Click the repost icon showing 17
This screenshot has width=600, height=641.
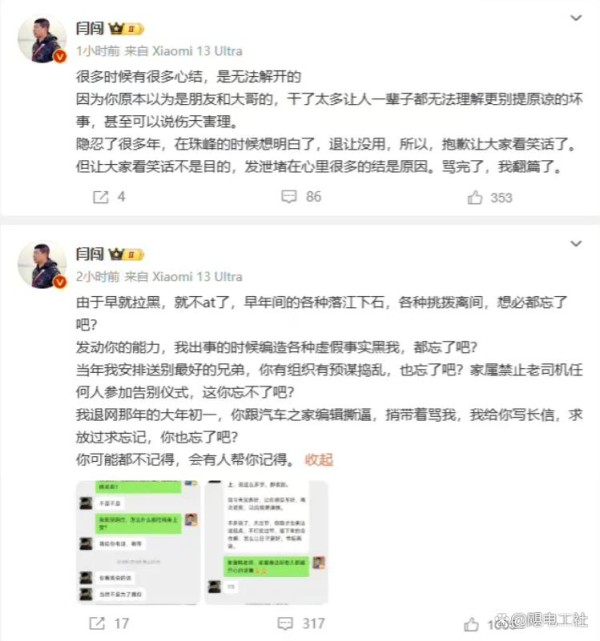[x=97, y=623]
